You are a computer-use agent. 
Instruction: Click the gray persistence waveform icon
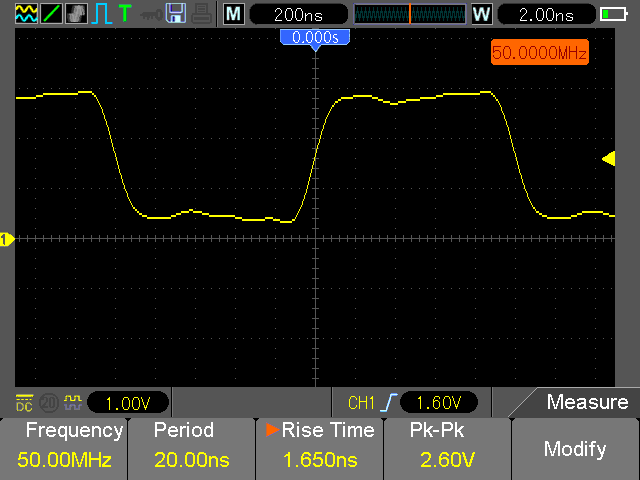(76, 13)
